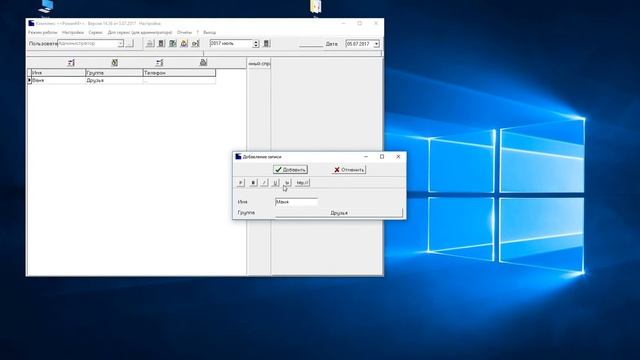Click the Группа Друзья selector button
Viewport: 640px width, 360px height.
(339, 213)
